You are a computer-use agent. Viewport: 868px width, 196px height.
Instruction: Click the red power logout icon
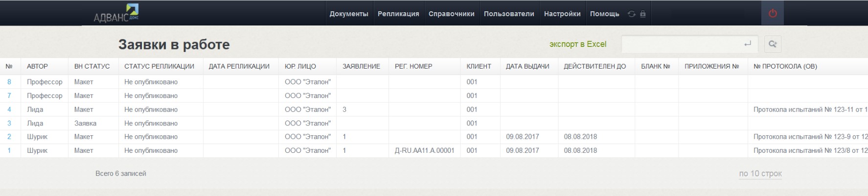point(773,14)
